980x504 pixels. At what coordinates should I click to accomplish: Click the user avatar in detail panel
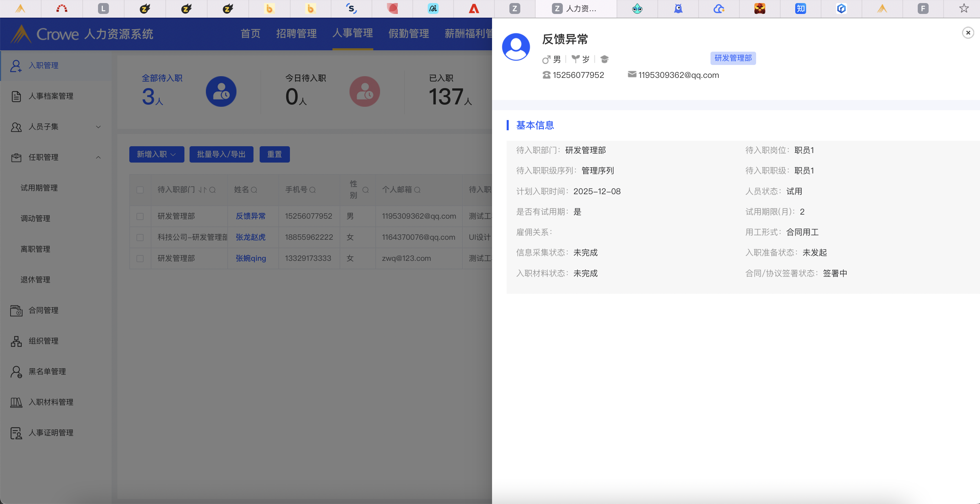516,47
